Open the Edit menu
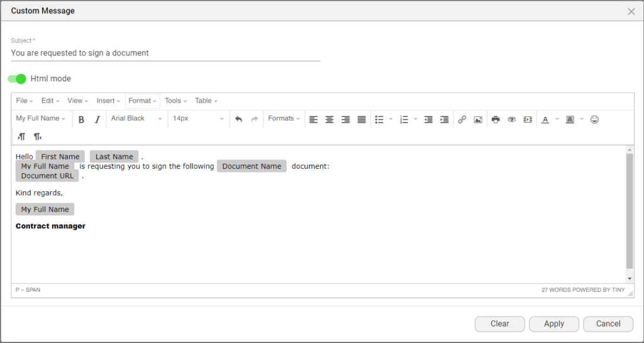This screenshot has width=644, height=343. click(50, 101)
